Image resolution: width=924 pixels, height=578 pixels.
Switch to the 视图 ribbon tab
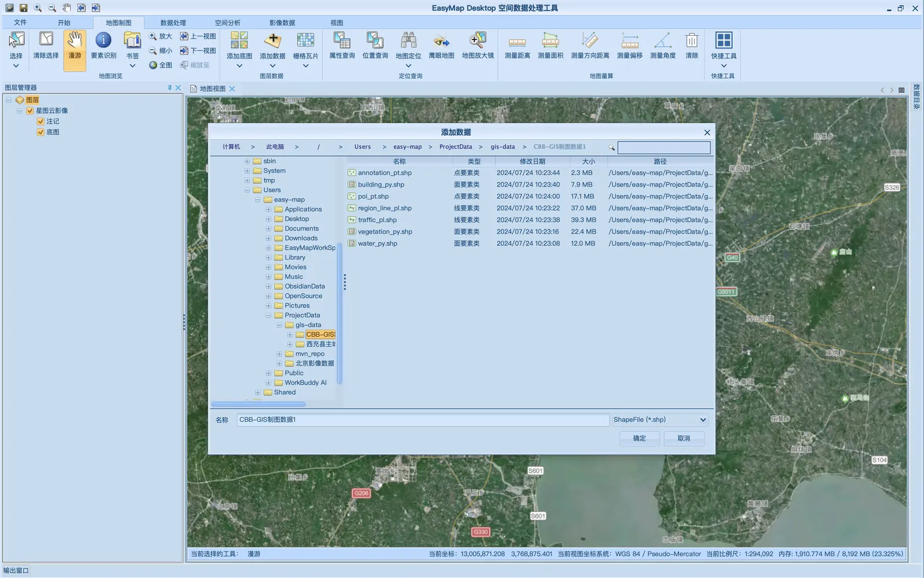click(x=337, y=23)
